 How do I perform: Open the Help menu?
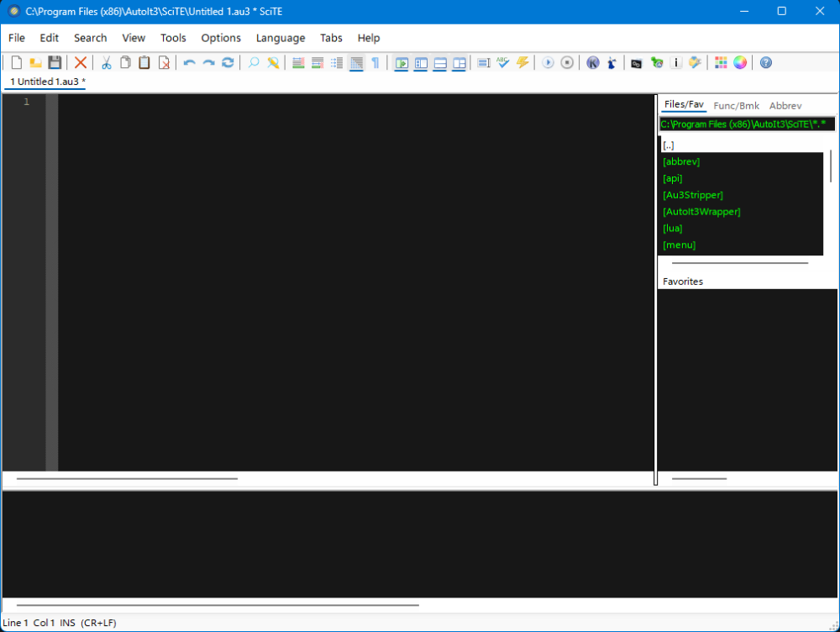tap(369, 38)
